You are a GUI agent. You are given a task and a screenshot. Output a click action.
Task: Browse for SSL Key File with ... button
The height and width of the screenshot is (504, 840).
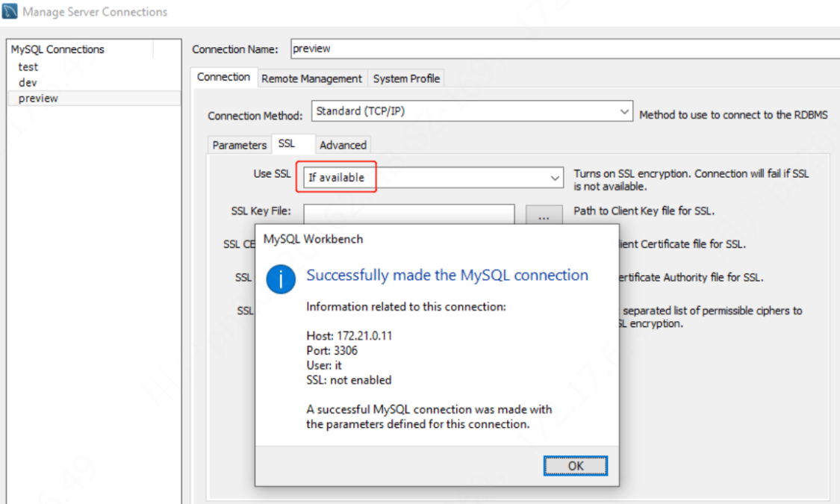pos(544,214)
